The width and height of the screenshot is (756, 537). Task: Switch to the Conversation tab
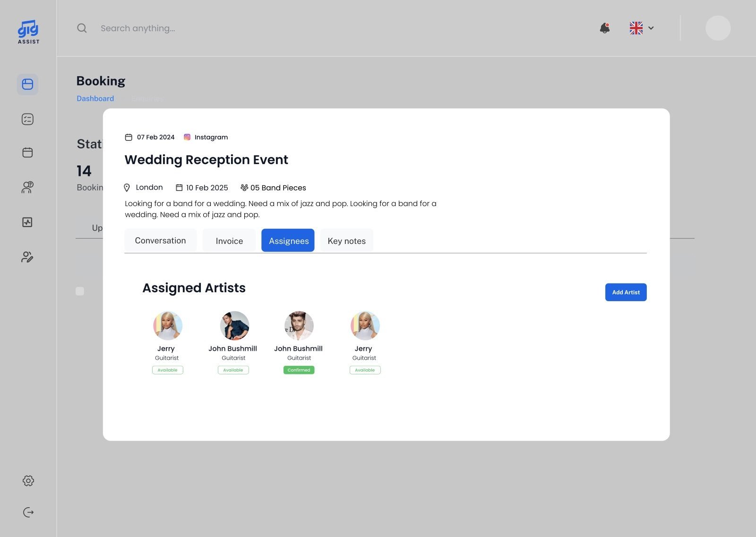(x=160, y=241)
